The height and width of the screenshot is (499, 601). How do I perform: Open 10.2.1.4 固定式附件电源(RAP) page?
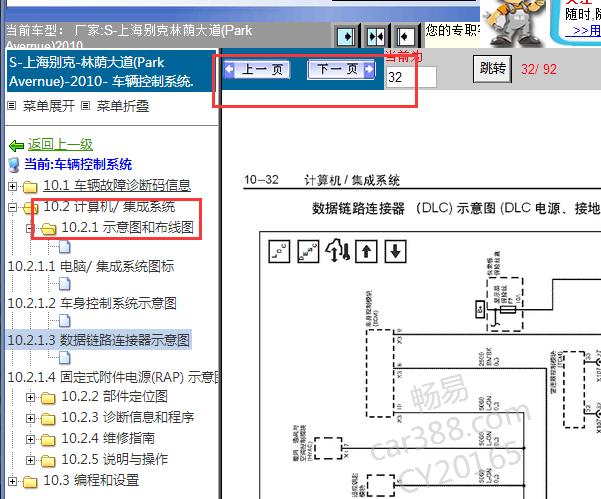pos(113,377)
